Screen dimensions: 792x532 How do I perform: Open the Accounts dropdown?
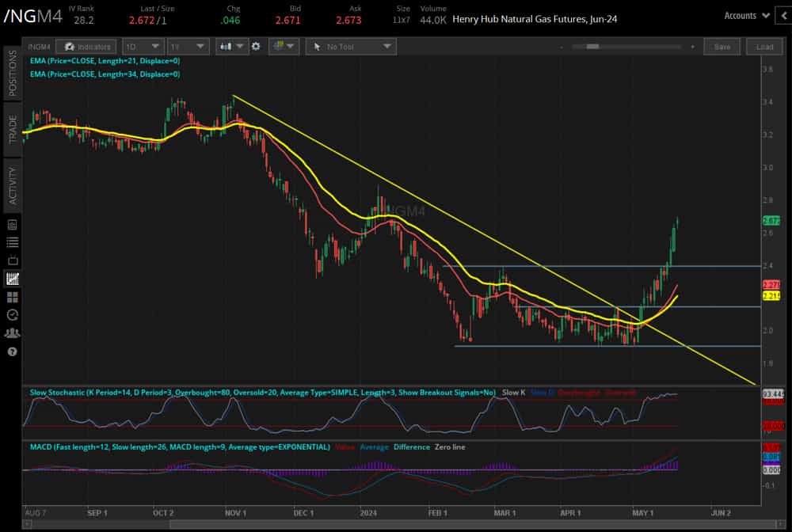pos(745,14)
